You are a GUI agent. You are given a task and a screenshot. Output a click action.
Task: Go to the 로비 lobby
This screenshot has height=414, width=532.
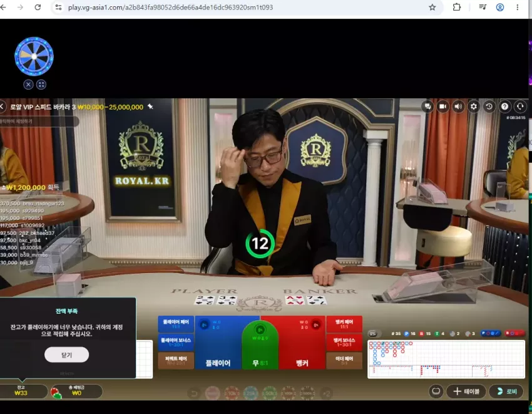507,391
